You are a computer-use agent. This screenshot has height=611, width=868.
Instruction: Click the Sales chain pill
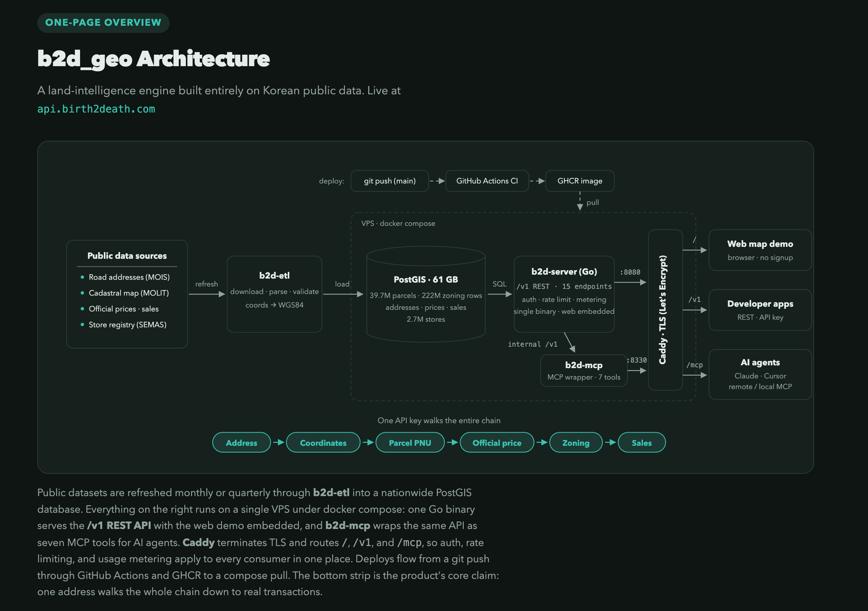(x=642, y=443)
